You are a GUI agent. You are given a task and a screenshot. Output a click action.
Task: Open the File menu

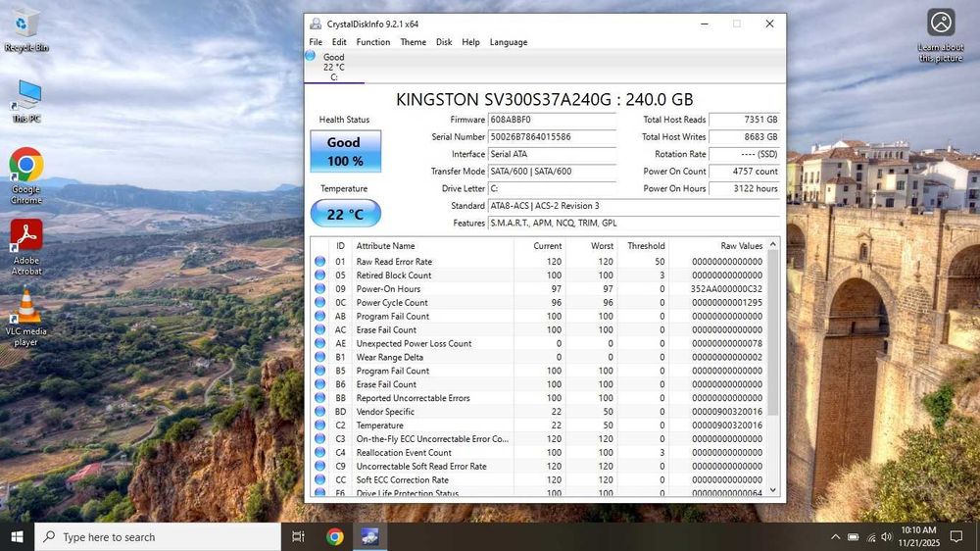click(x=316, y=42)
